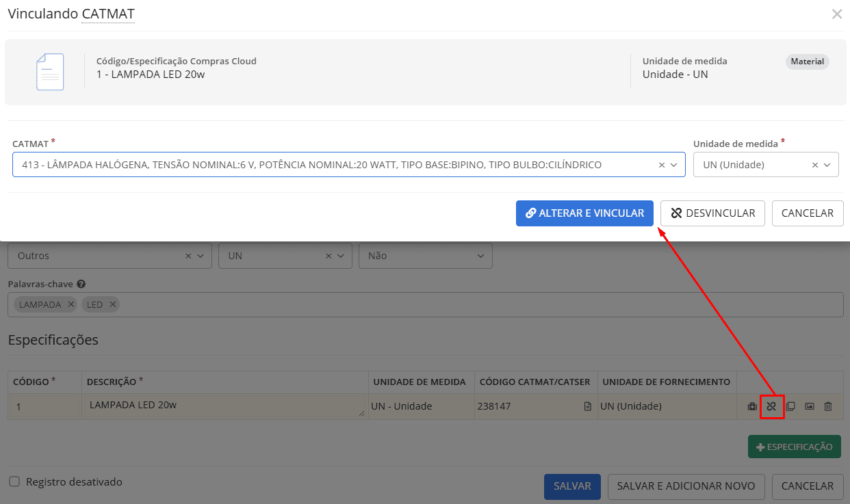Clear the selected CATMAT value

662,165
